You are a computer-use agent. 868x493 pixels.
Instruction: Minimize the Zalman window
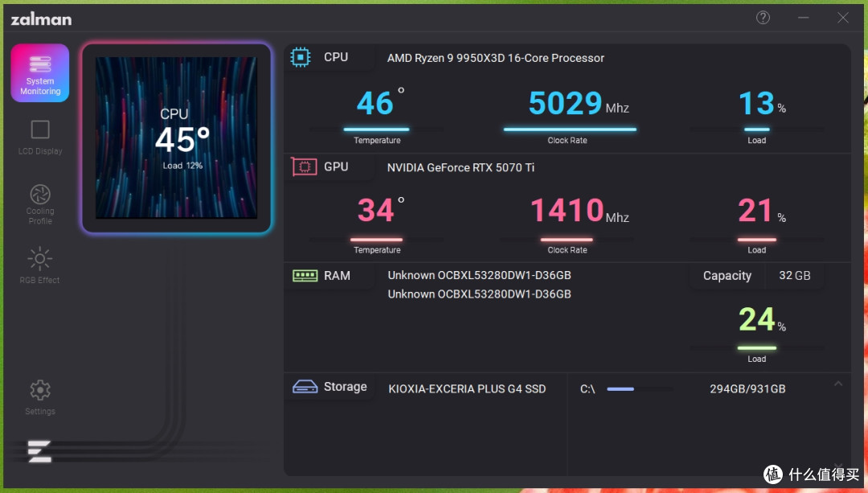click(x=803, y=18)
